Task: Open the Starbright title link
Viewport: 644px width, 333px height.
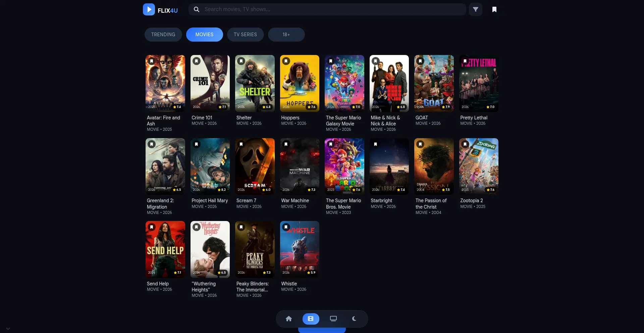Action: (x=381, y=201)
